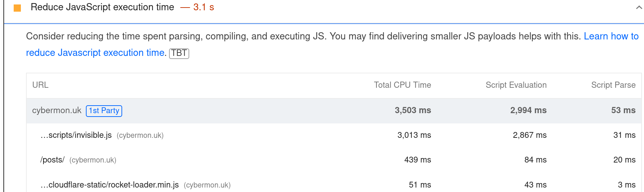Click the Total CPU Time column header
The image size is (644, 192).
tap(402, 85)
